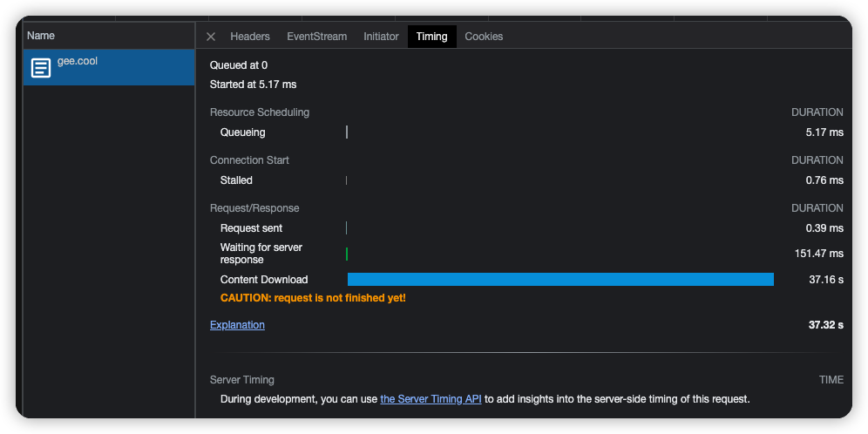Click the document icon beside gee.cool

(x=41, y=68)
